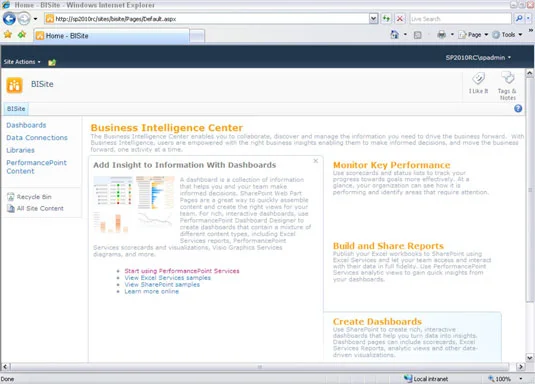Click View SharePoint samples link
The height and width of the screenshot is (384, 535).
click(162, 284)
